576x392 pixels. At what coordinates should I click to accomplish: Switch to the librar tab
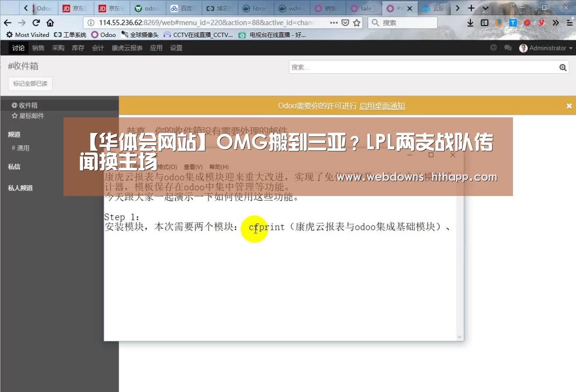(256, 8)
